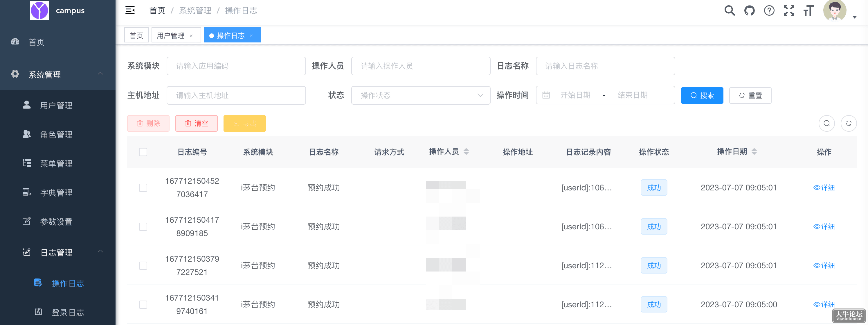Check row 1677121504178909185
868x325 pixels.
[x=143, y=227]
